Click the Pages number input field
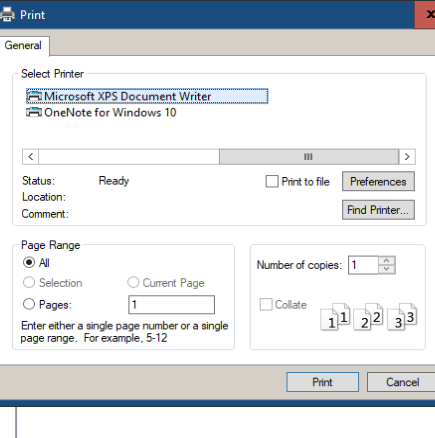The image size is (435, 438). (x=171, y=304)
